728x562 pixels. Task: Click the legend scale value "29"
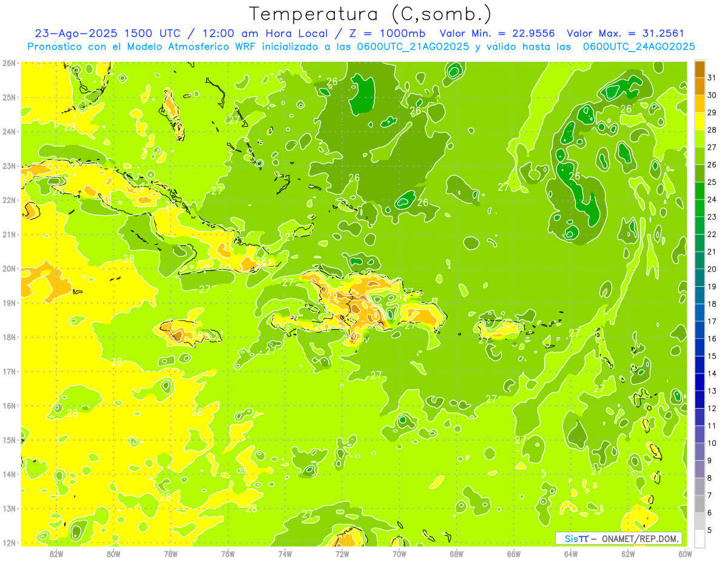click(712, 113)
